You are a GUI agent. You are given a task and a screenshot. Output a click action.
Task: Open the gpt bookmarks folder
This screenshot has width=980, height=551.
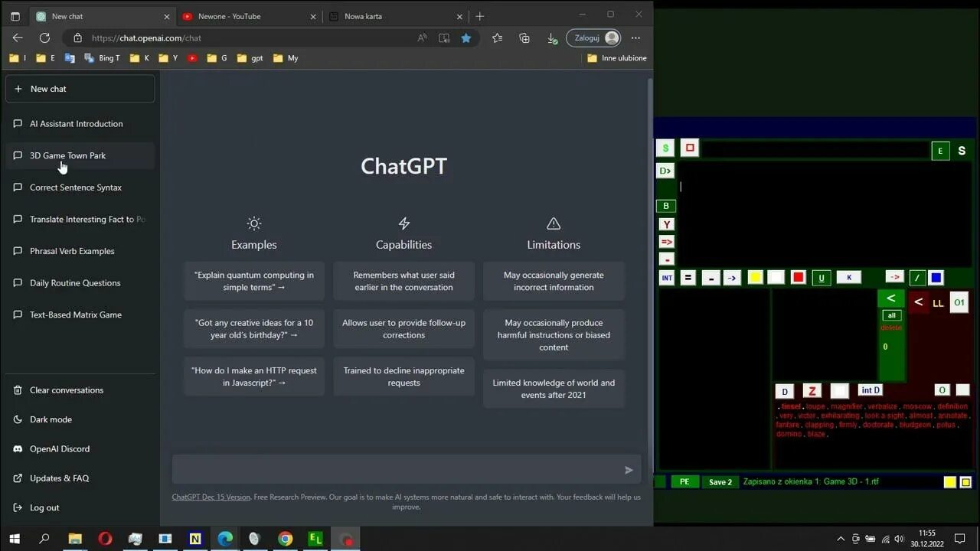pos(250,58)
